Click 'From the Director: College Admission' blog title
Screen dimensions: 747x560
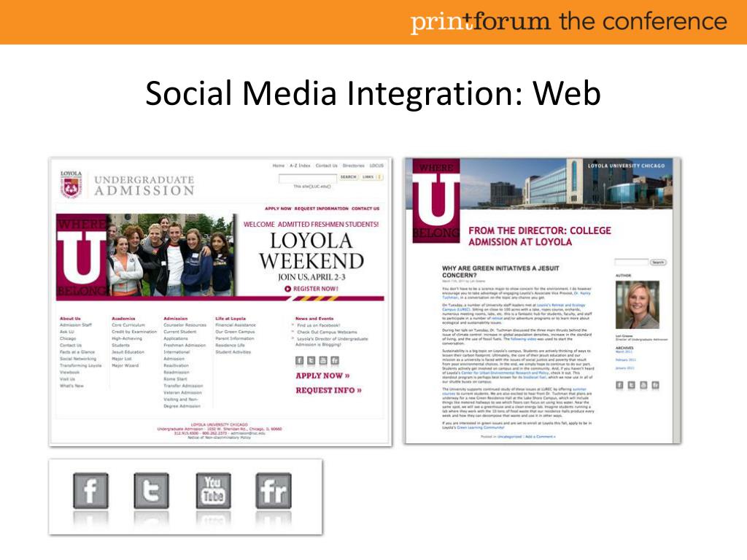tap(539, 236)
